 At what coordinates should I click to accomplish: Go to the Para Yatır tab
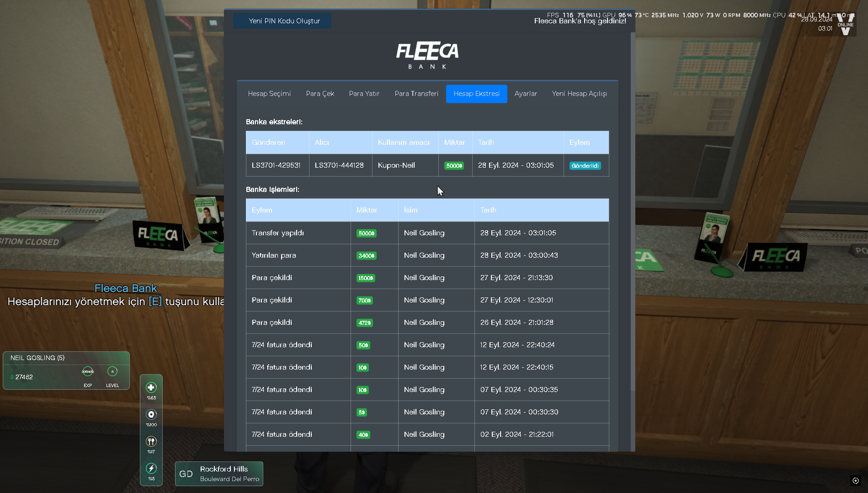point(364,94)
